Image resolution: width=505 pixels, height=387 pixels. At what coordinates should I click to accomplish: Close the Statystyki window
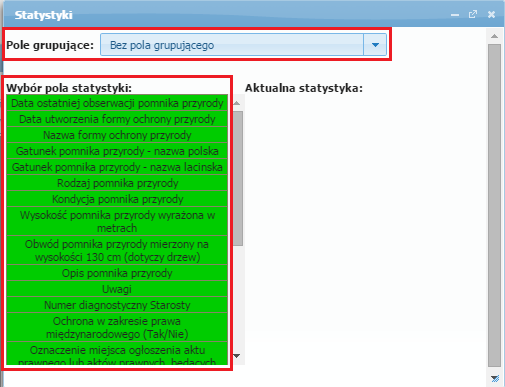tap(491, 14)
